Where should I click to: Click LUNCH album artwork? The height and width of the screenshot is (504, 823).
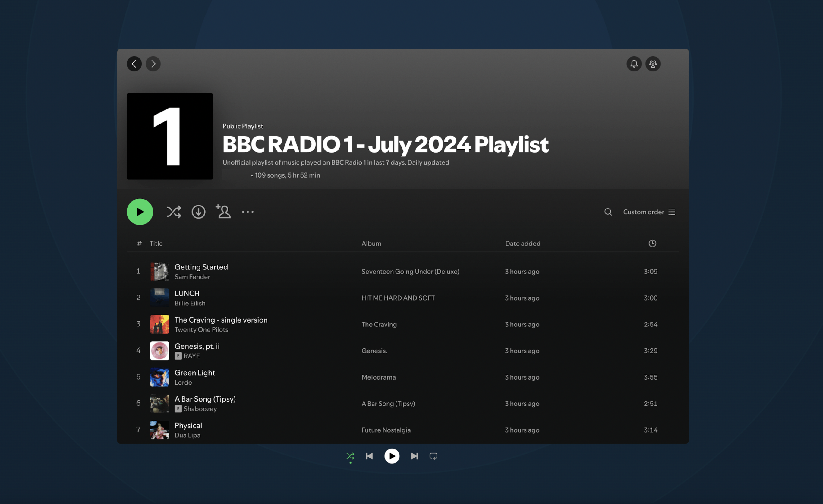pos(159,298)
